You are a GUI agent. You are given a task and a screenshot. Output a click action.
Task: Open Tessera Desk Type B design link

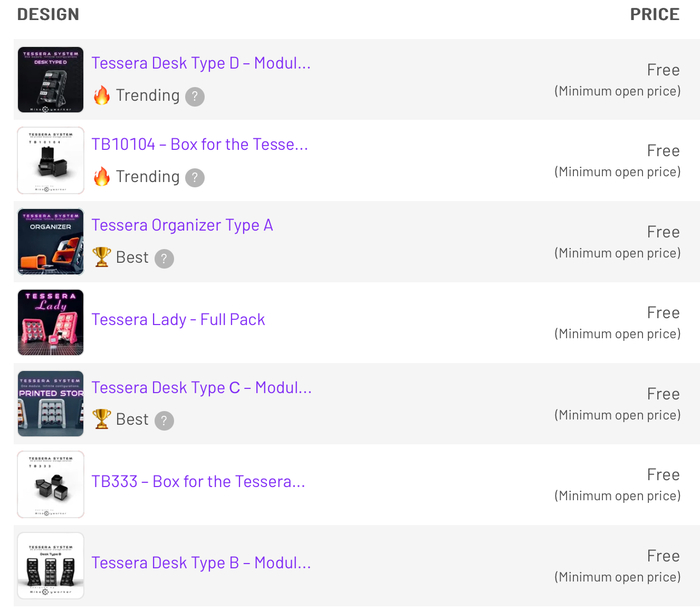point(201,563)
